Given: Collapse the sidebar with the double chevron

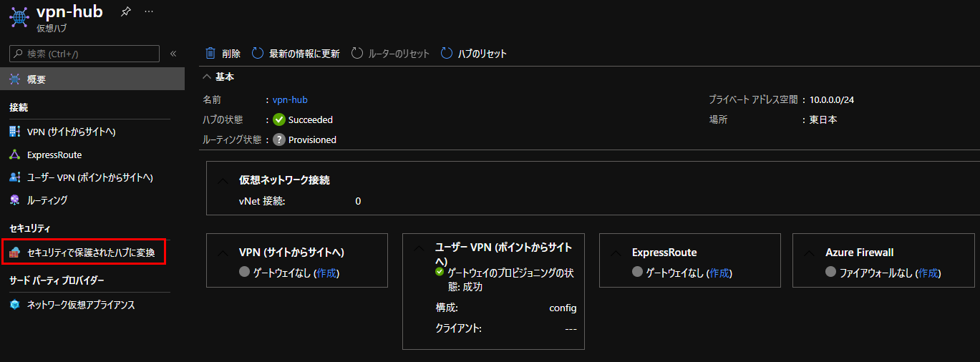Looking at the screenshot, I should pos(173,54).
